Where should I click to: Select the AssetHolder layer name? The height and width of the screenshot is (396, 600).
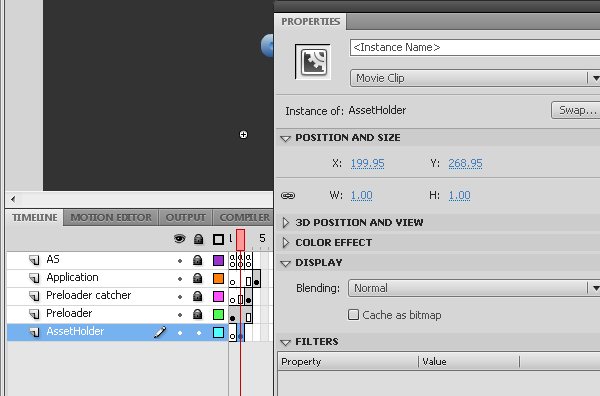point(75,331)
